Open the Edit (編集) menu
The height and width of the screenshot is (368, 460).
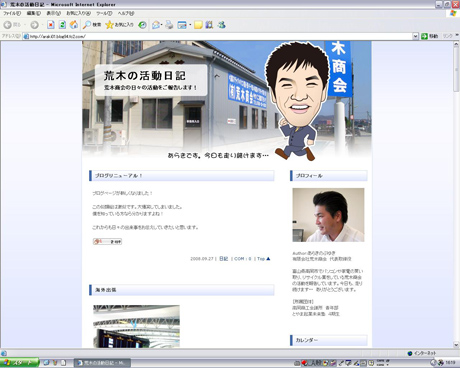(x=33, y=13)
